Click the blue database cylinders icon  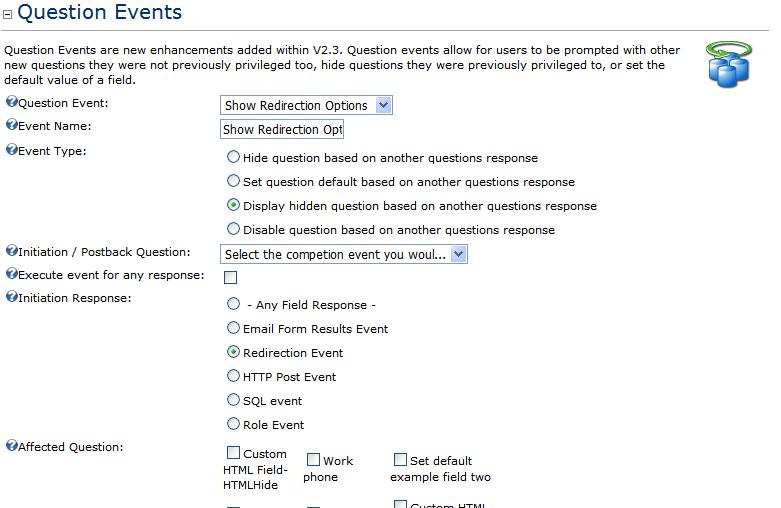(x=729, y=65)
